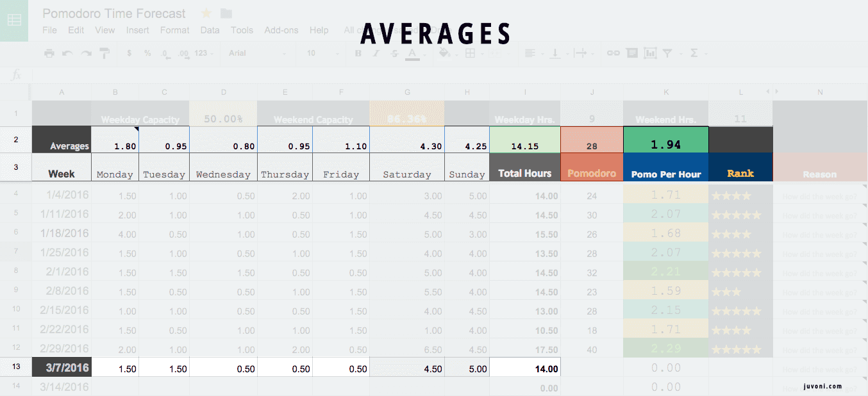Select the 6.50 Saturday cell
Image resolution: width=868 pixels, height=396 pixels.
pyautogui.click(x=407, y=349)
